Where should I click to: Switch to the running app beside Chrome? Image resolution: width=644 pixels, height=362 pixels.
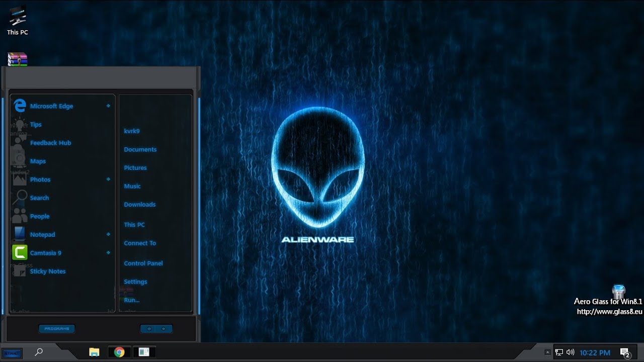click(144, 352)
